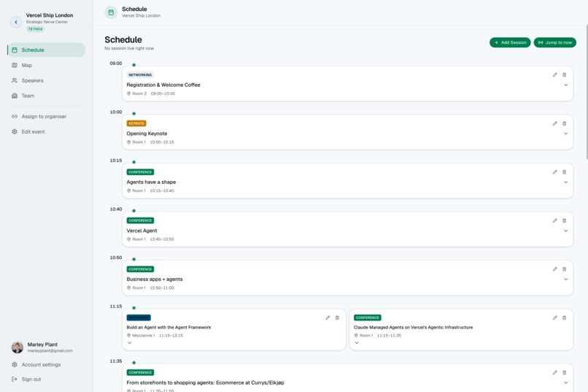Click the 10:40 timeline marker dot

134,211
